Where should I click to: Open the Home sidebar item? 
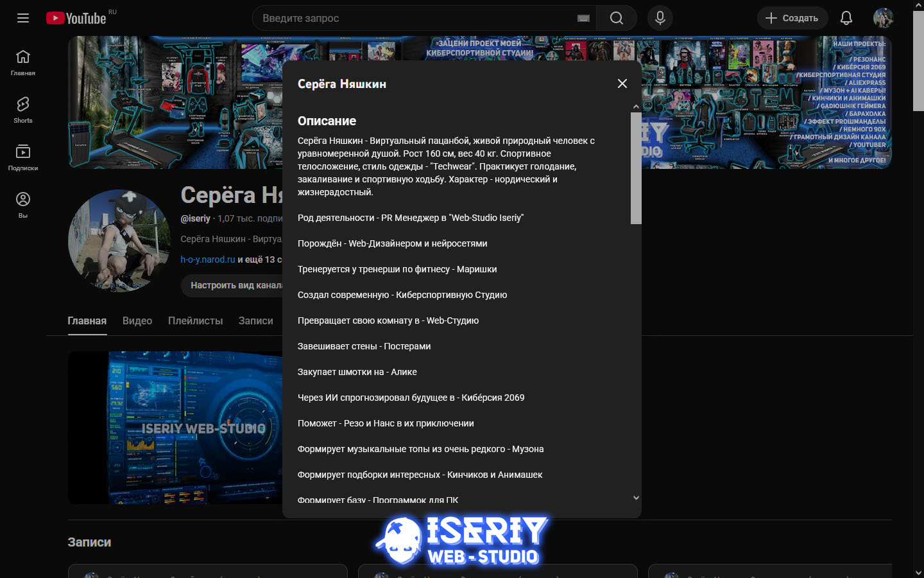coord(23,62)
